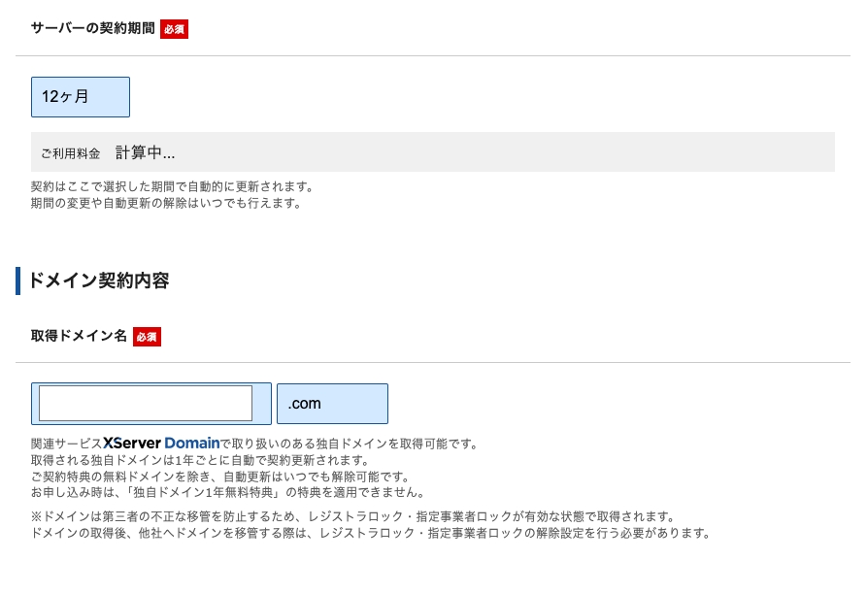The image size is (868, 593).
Task: Click the ご利用料金 label
Action: point(70,153)
